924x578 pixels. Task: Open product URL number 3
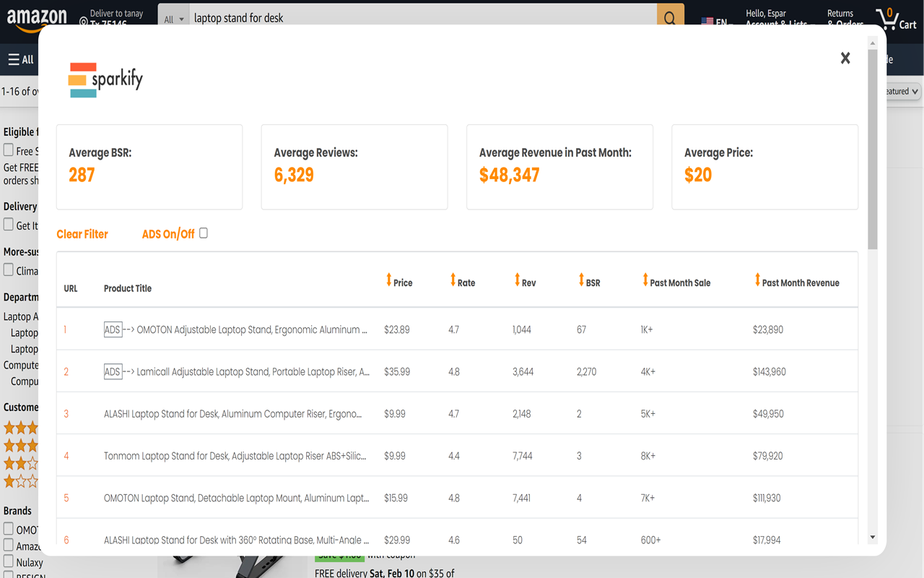[x=66, y=414]
